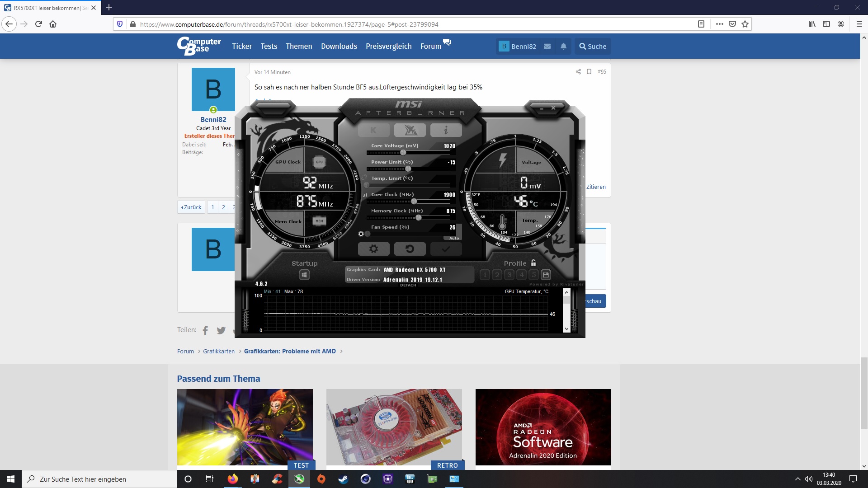The image size is (868, 488).
Task: Launch the OC Scanner jet icon button
Action: click(x=410, y=130)
